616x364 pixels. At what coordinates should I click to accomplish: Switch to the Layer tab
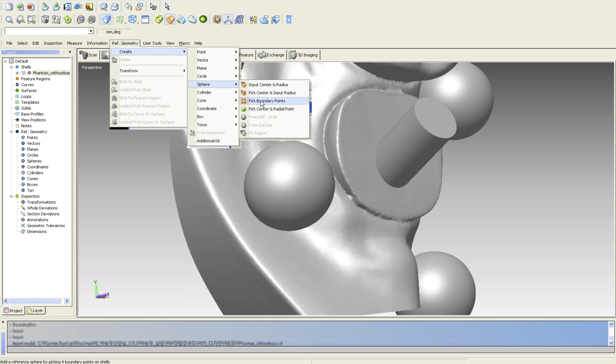click(35, 310)
